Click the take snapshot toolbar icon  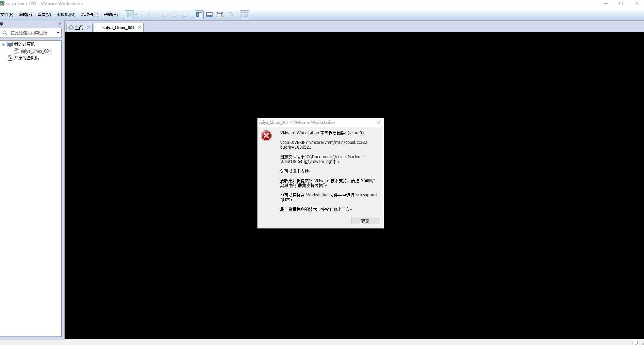164,15
